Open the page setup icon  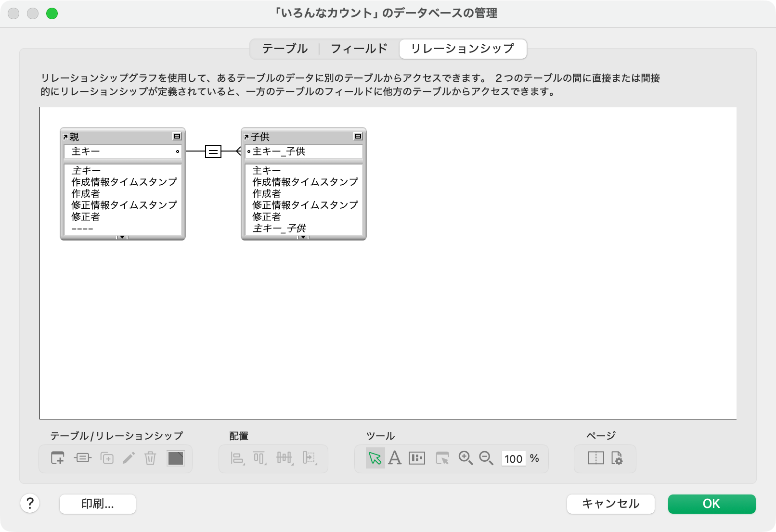pyautogui.click(x=617, y=458)
